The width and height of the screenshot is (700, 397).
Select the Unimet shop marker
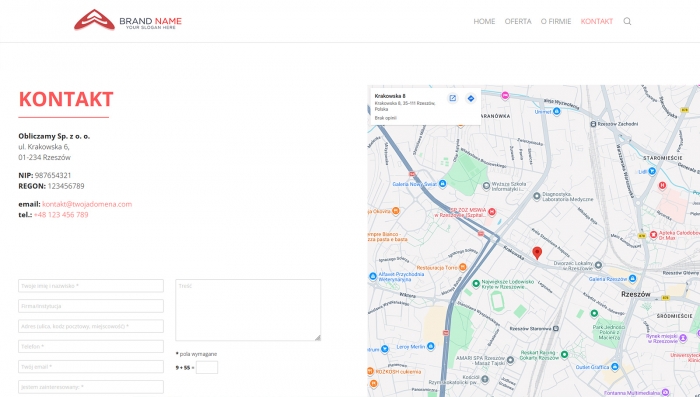coord(557,112)
